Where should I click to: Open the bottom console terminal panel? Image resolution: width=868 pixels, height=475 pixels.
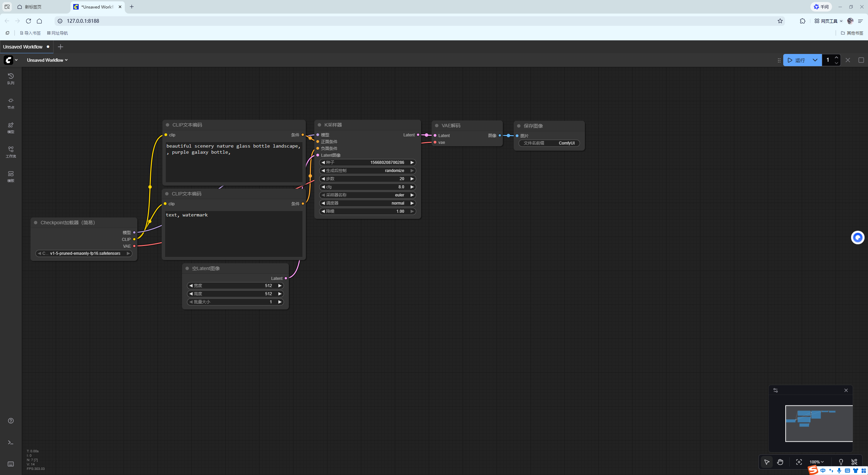tap(11, 442)
